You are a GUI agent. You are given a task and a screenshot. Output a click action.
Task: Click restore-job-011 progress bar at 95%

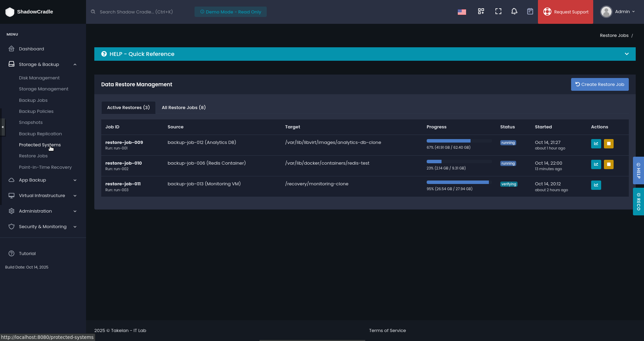[459, 182]
